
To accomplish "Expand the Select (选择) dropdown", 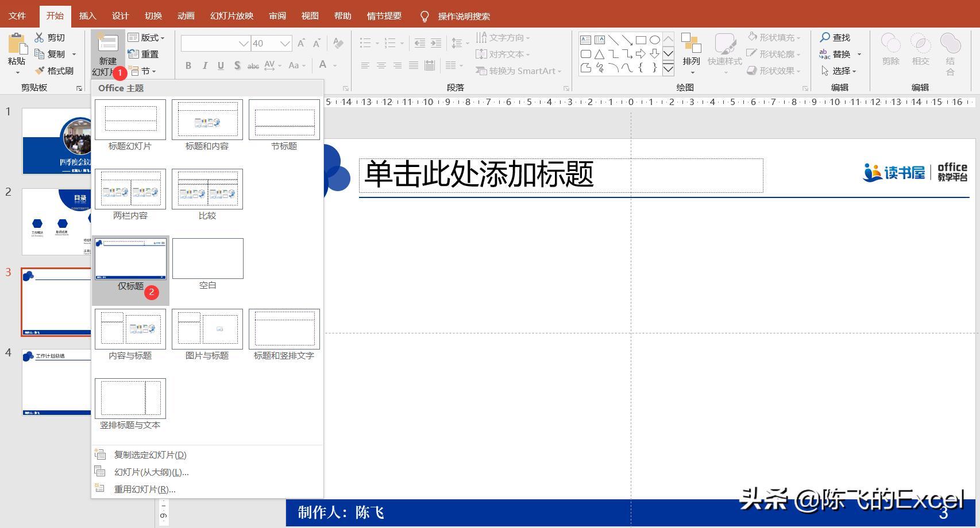I will (840, 71).
